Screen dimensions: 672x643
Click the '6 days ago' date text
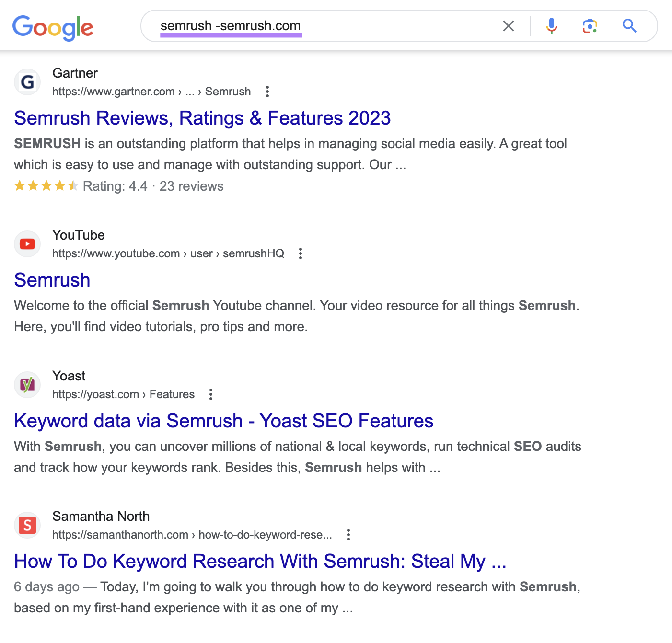click(46, 586)
